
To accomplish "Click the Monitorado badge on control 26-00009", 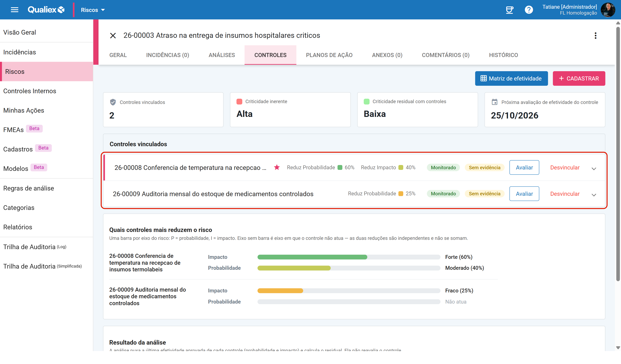I will tap(443, 194).
